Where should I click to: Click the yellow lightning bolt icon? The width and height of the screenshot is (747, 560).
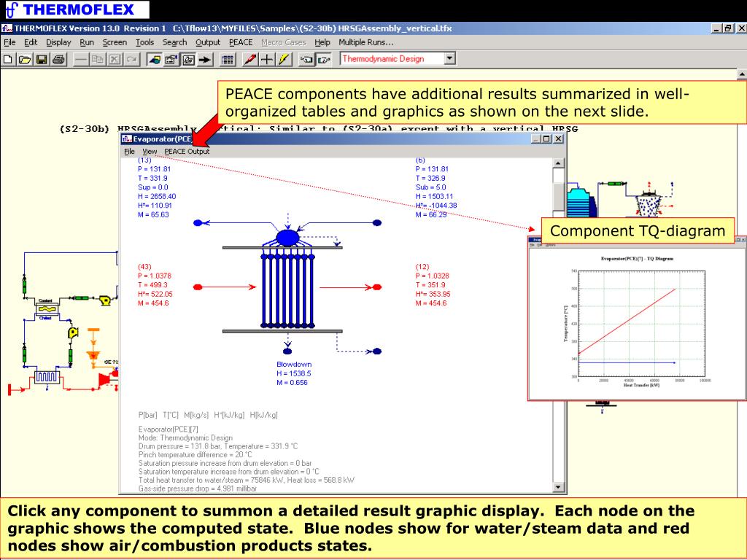[x=284, y=59]
